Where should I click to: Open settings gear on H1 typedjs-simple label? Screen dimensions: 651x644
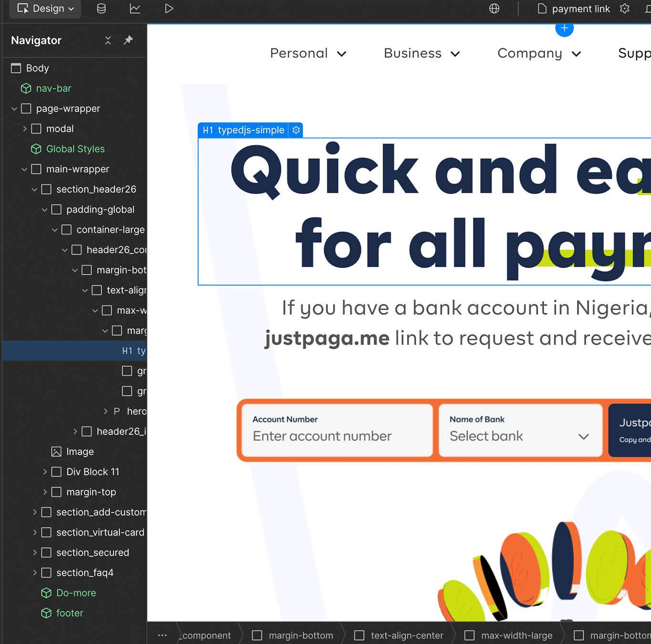pos(296,130)
